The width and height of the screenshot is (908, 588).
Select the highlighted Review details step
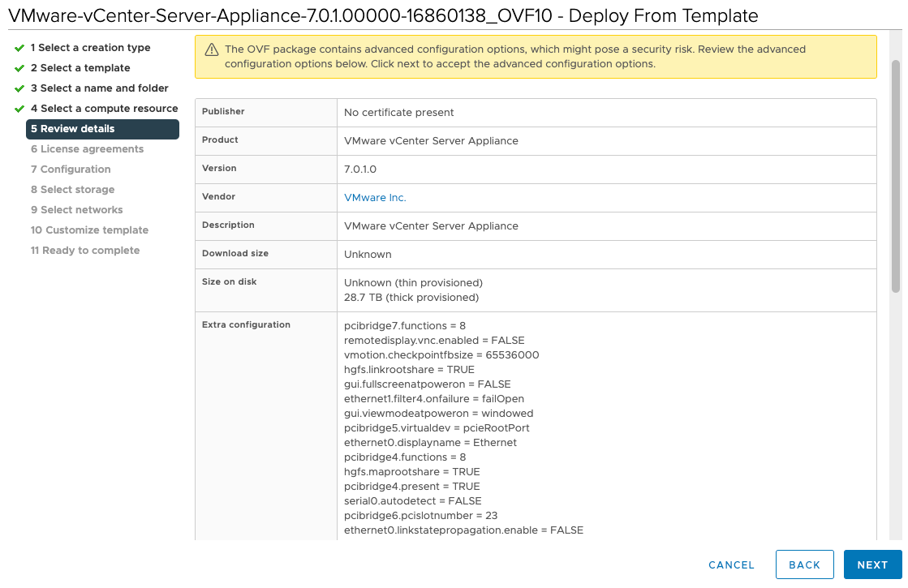[x=102, y=129]
